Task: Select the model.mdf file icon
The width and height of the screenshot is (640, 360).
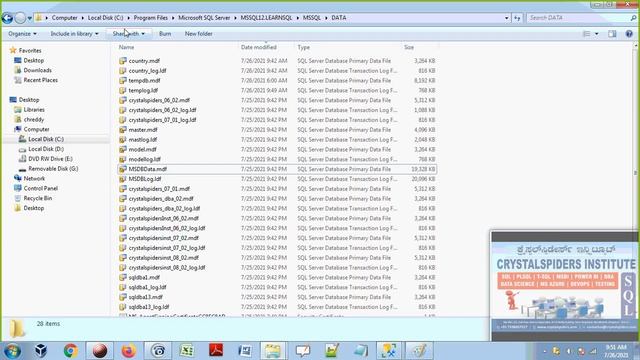Action: point(122,149)
